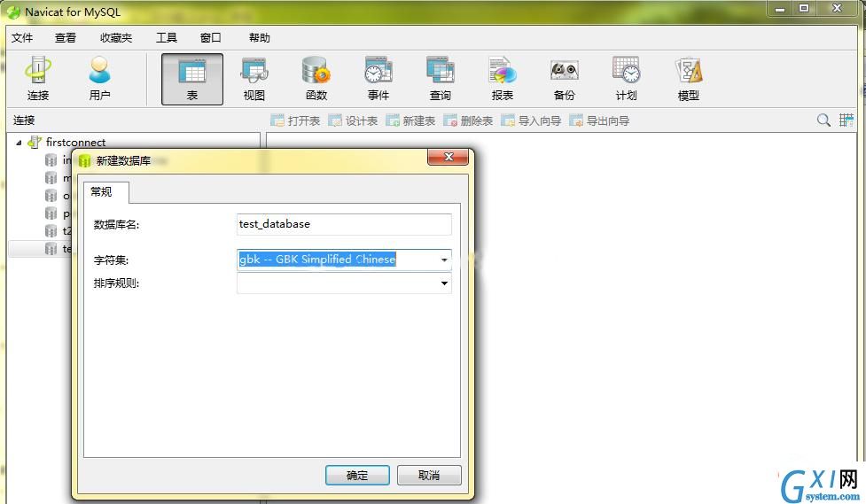Collapse the firstconnect tree node
The width and height of the screenshot is (866, 504).
[x=19, y=143]
